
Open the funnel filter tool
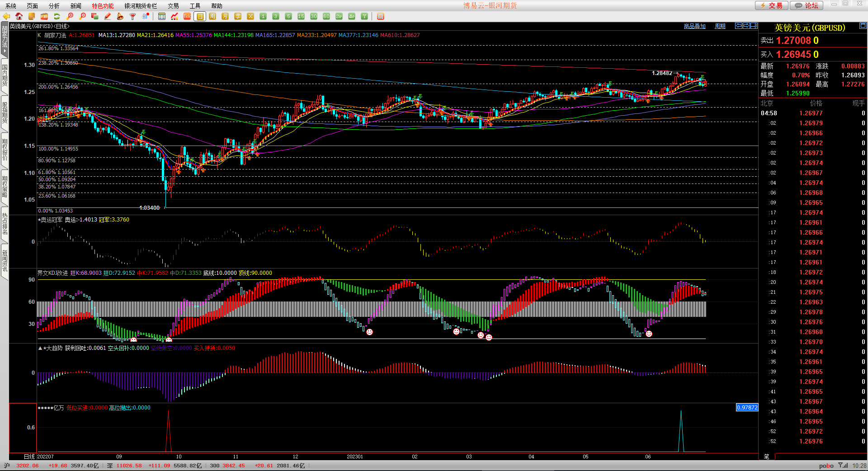click(x=132, y=16)
